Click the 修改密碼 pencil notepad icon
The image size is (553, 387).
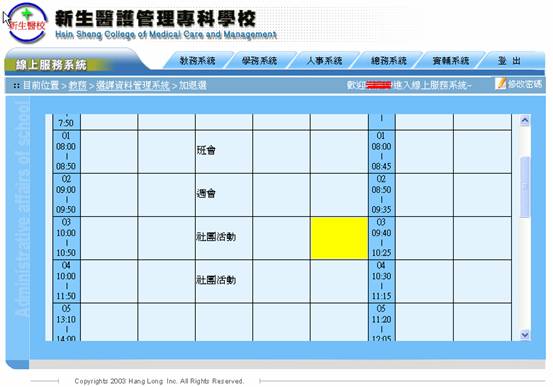coord(500,84)
